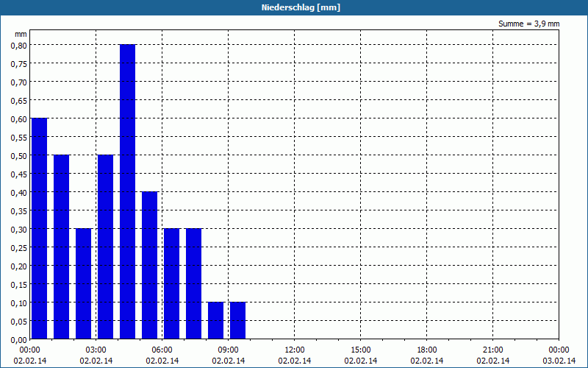The image size is (588, 368).
Task: Click the 0,65 y-axis label
Action: click(19, 100)
